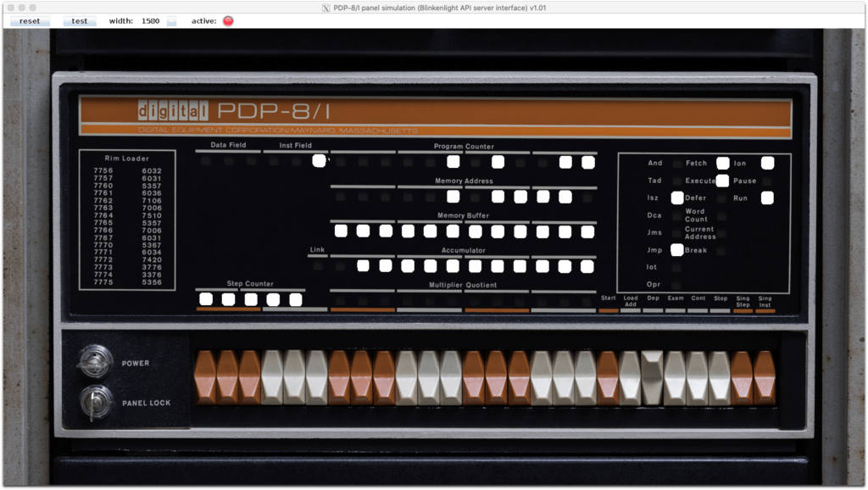
Task: Click Rim Loader row 7756 6032
Action: tap(127, 170)
